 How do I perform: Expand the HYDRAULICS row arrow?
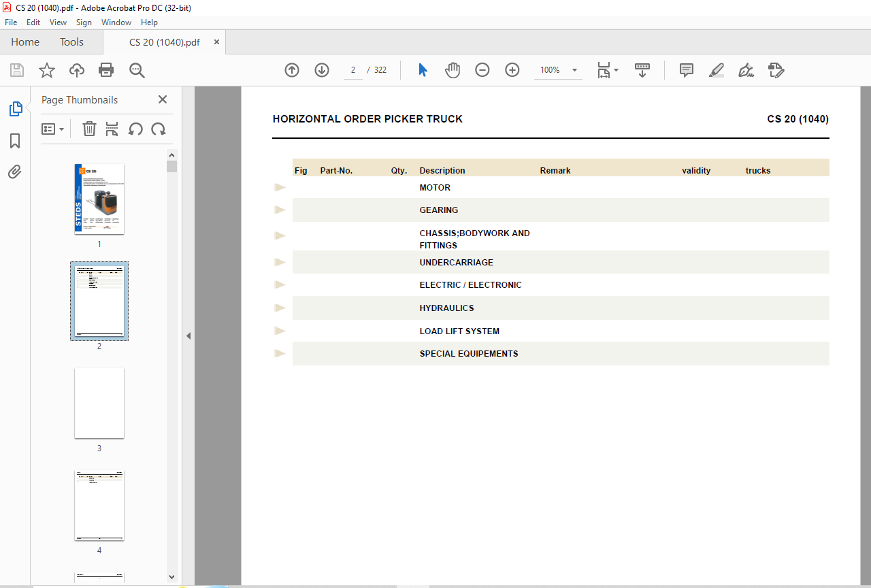point(280,308)
